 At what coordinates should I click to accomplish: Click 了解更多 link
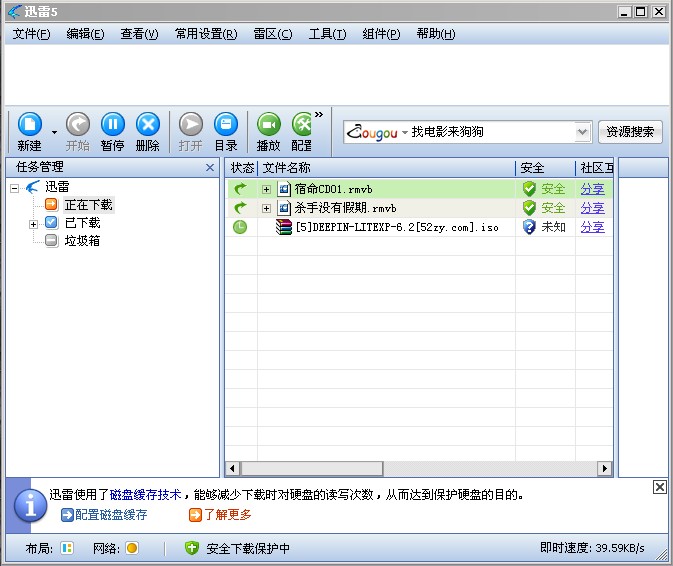[x=228, y=515]
